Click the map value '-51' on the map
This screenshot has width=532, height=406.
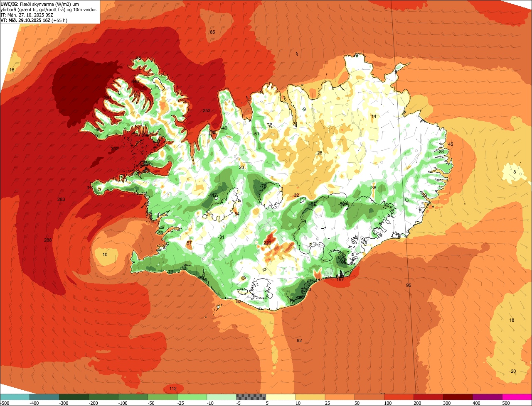[256, 134]
